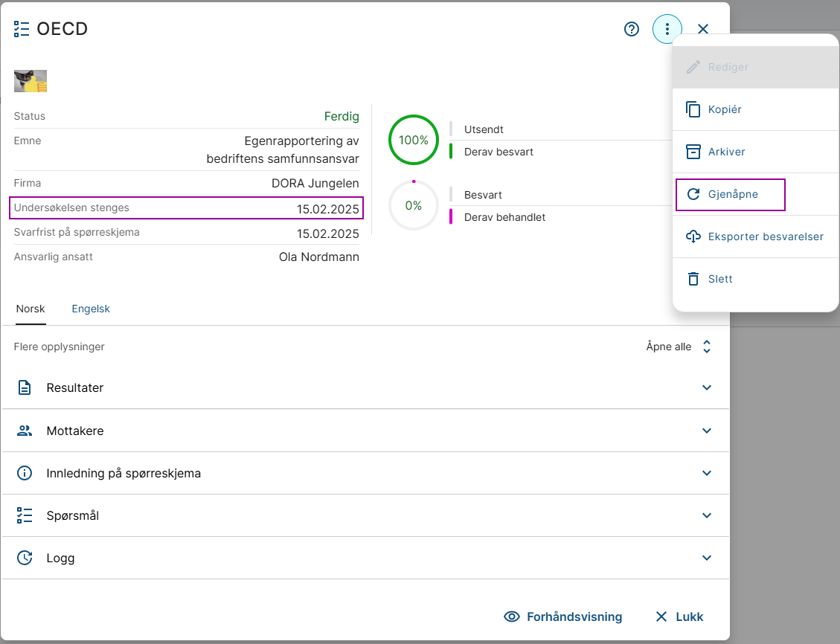The width and height of the screenshot is (840, 644).
Task: Click the reopen arrow icon beside Gjenåpne
Action: click(x=693, y=194)
